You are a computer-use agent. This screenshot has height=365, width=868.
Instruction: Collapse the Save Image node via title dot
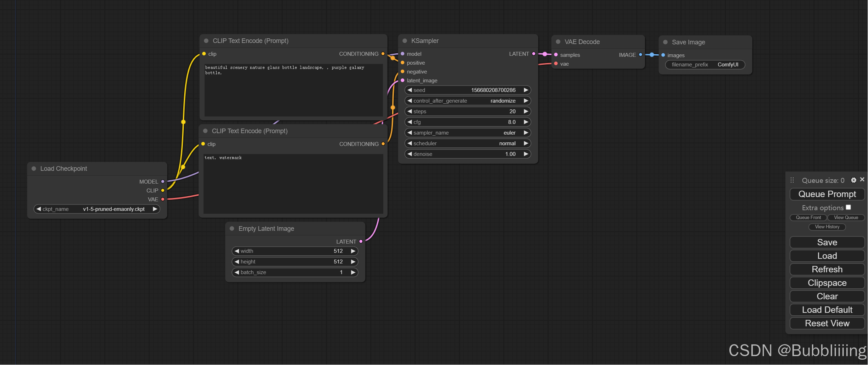coord(666,42)
